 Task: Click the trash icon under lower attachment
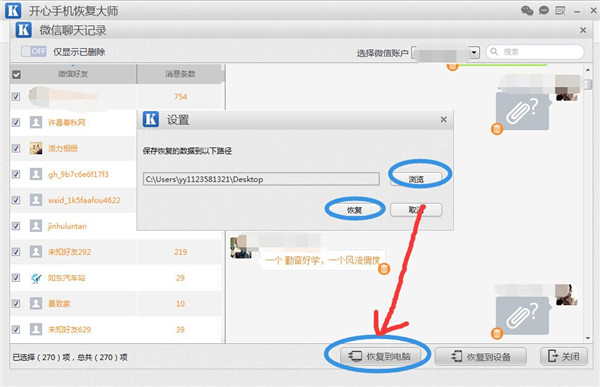pyautogui.click(x=496, y=334)
